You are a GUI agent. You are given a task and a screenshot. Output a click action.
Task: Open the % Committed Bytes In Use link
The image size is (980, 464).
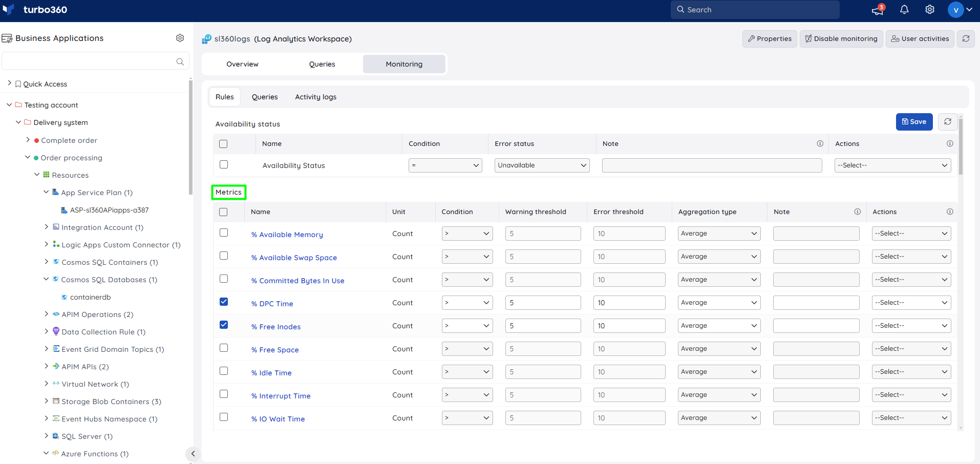click(297, 281)
